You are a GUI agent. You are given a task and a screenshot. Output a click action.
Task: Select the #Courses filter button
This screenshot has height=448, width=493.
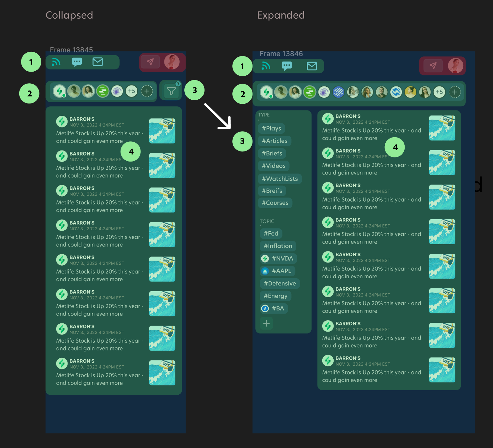275,203
